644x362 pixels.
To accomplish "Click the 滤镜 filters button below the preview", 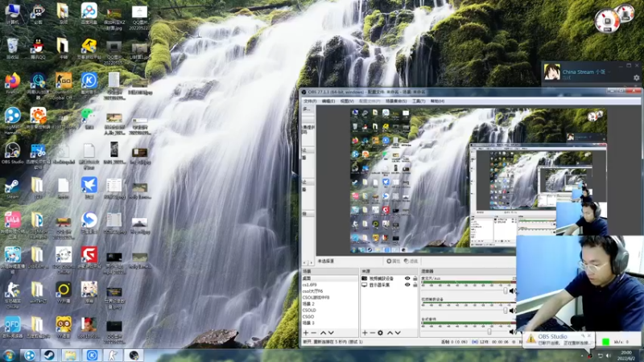I will tap(411, 261).
